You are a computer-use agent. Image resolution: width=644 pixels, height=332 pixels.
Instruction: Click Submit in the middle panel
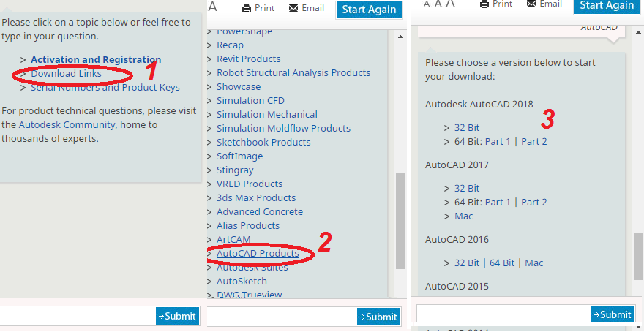pos(378,317)
